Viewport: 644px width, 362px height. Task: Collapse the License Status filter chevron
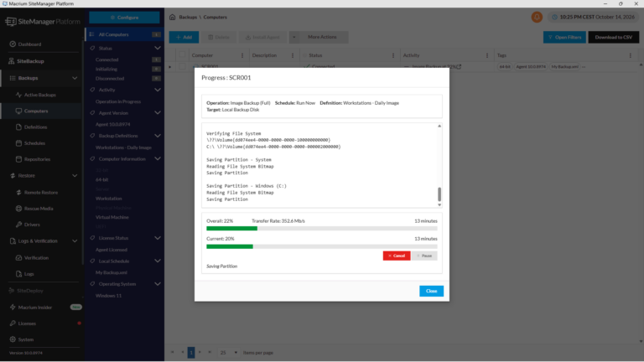pos(158,238)
